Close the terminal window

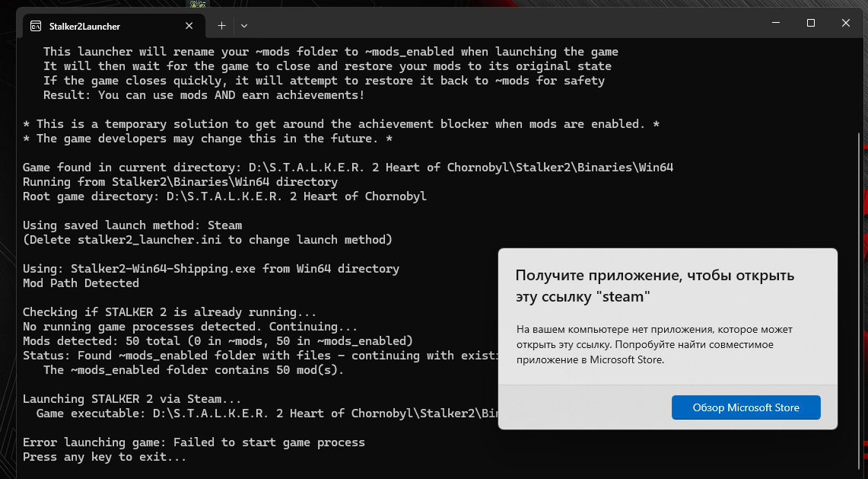click(x=845, y=23)
